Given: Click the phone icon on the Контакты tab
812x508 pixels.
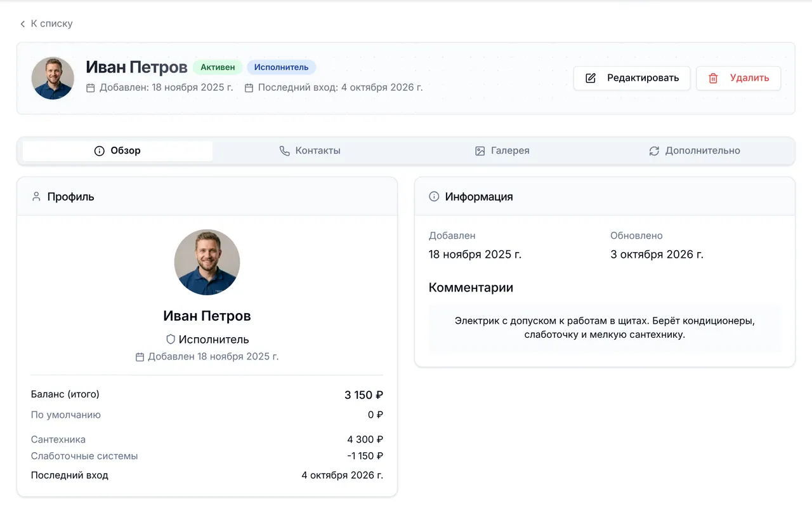Looking at the screenshot, I should pyautogui.click(x=285, y=151).
